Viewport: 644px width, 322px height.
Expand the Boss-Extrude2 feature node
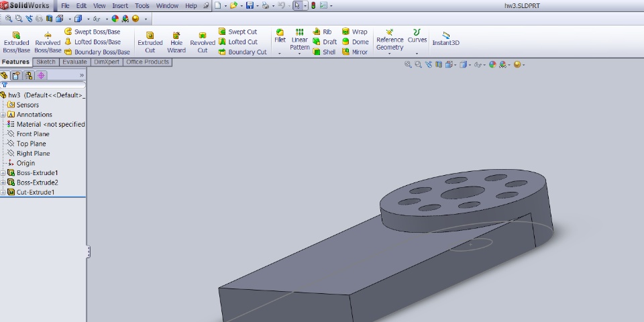point(3,182)
